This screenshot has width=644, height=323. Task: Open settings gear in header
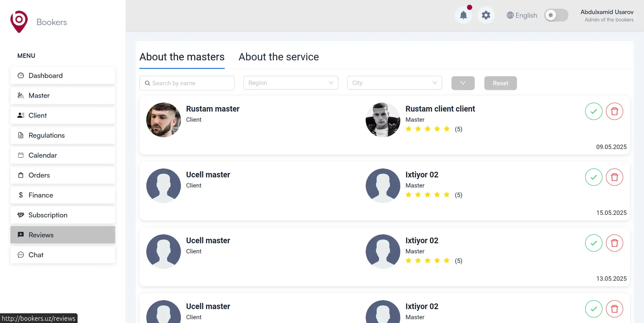pyautogui.click(x=486, y=15)
